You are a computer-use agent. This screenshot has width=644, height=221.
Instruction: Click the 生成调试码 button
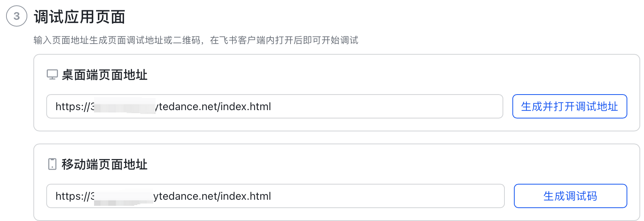pos(570,196)
